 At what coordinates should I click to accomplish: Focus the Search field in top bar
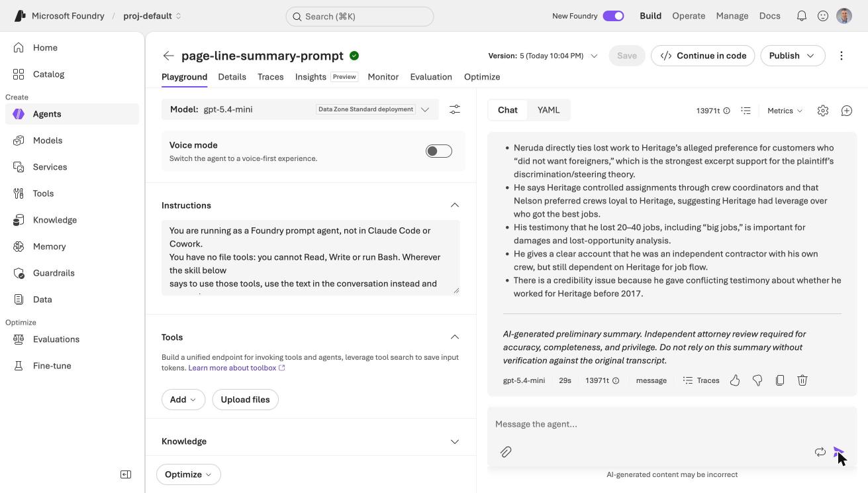tap(360, 17)
